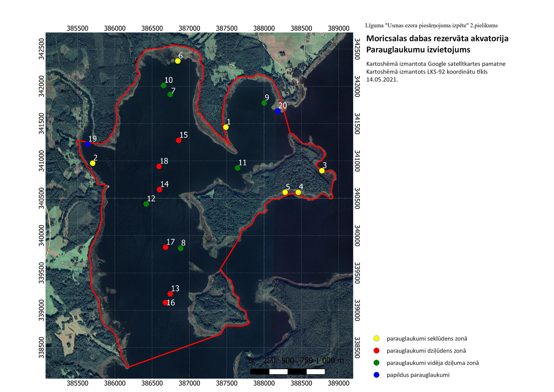Click green sampling point 12
Image resolution: width=554 pixels, height=392 pixels.
(146, 204)
